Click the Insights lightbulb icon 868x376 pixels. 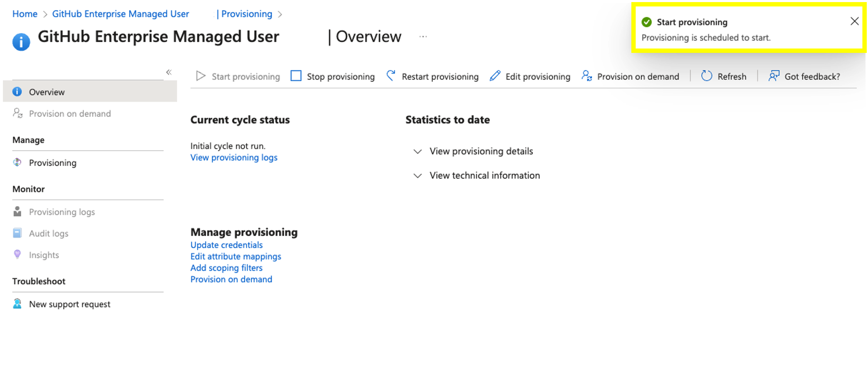(x=17, y=254)
